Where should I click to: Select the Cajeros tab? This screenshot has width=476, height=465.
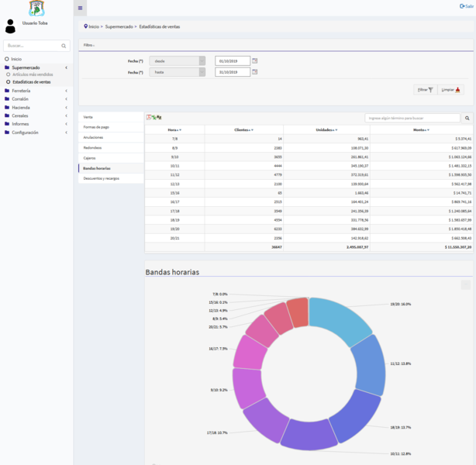click(89, 157)
